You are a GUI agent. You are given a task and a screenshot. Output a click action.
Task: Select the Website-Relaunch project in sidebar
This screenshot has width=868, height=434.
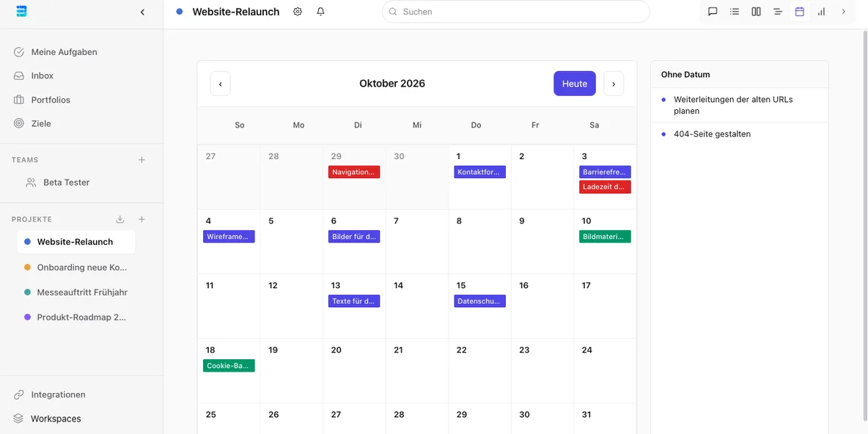click(x=76, y=242)
